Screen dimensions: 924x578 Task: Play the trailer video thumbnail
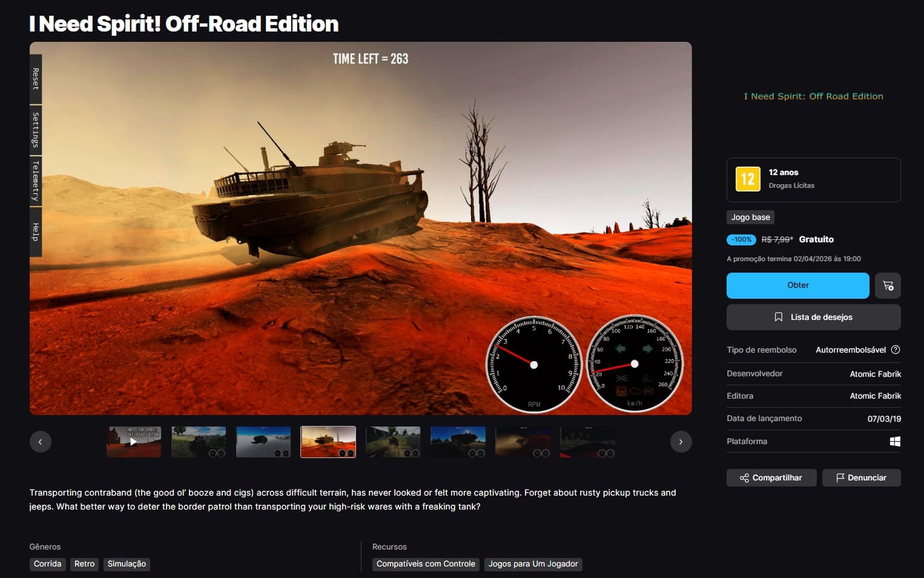coord(134,442)
